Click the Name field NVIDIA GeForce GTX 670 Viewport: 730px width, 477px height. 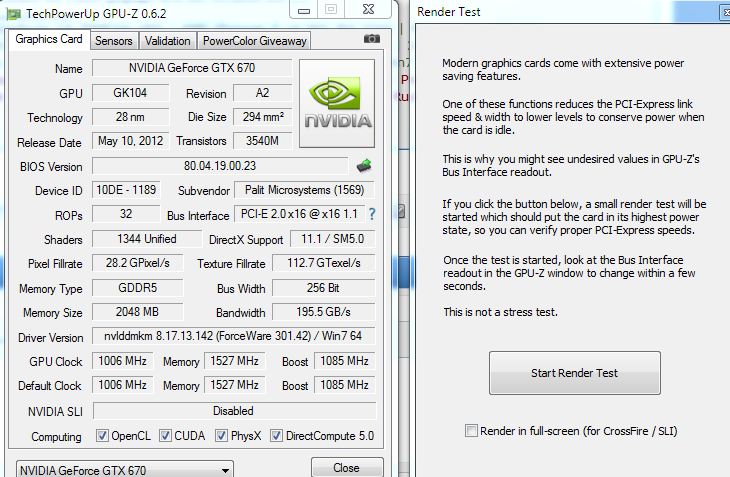[x=192, y=68]
